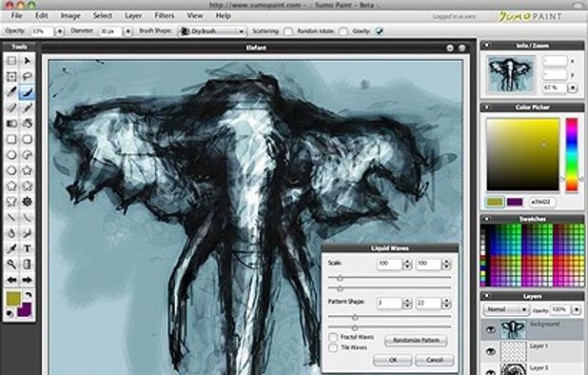
Task: Select the smudge tool beside blur
Action: 27,233
